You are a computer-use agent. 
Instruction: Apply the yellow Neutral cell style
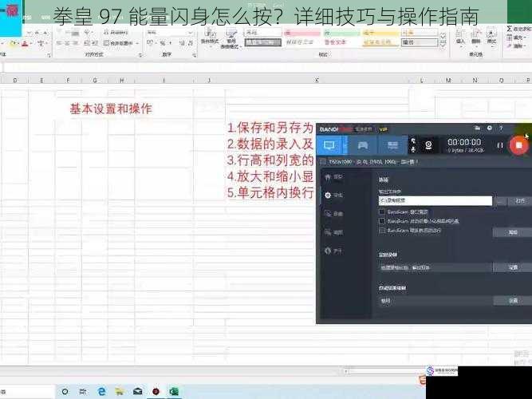(x=380, y=33)
